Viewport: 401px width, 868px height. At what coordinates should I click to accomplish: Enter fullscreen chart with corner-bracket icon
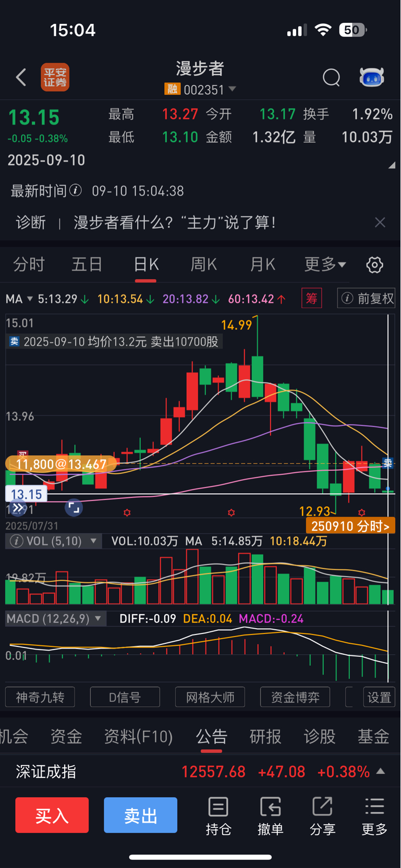74,508
